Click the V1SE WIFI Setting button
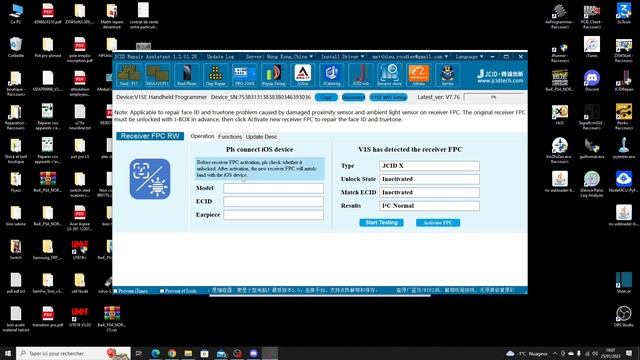The image size is (640, 360). (388, 97)
